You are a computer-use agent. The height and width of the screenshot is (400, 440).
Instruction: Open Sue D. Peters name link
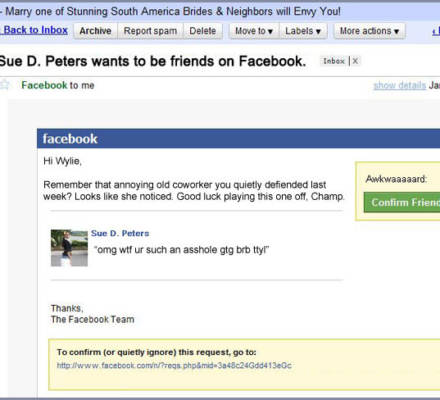120,233
